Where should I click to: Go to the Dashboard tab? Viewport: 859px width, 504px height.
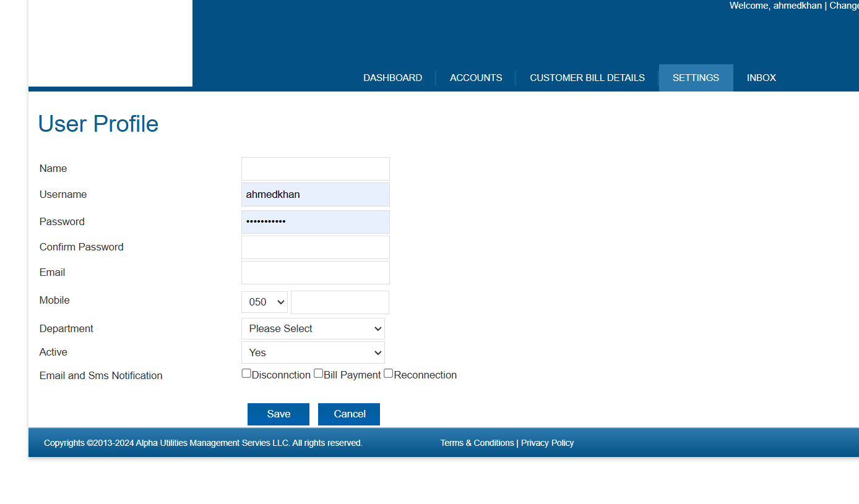pyautogui.click(x=392, y=78)
